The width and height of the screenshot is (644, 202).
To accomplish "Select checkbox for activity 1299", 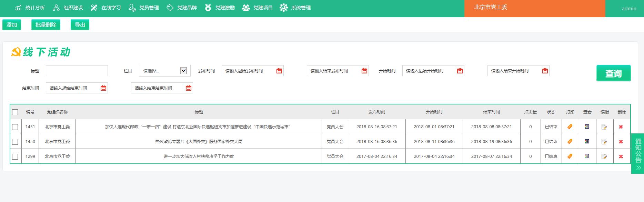I will tap(15, 156).
